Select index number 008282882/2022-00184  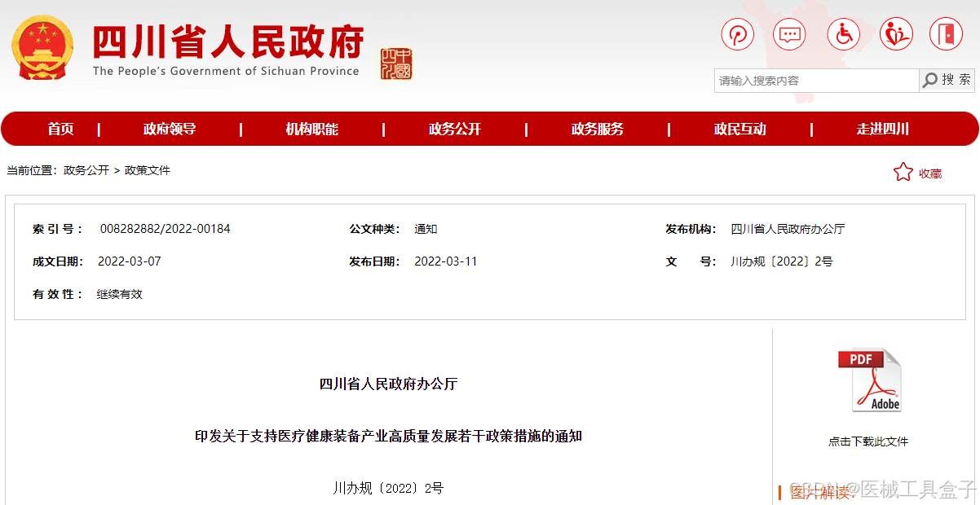point(166,229)
